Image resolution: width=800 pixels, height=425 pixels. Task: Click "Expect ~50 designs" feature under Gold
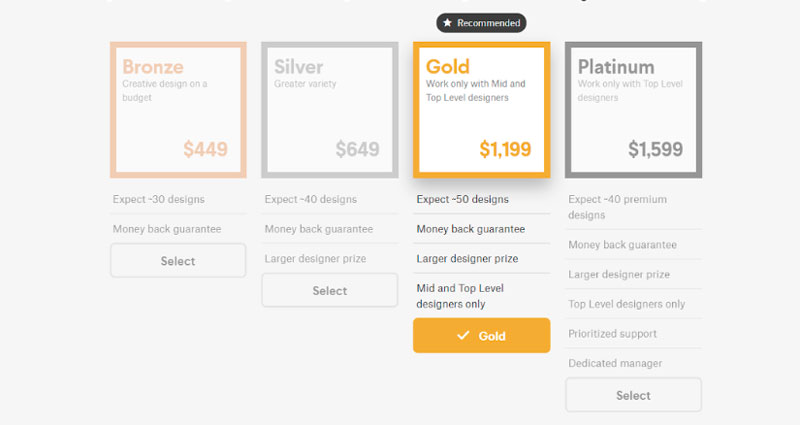pos(462,199)
